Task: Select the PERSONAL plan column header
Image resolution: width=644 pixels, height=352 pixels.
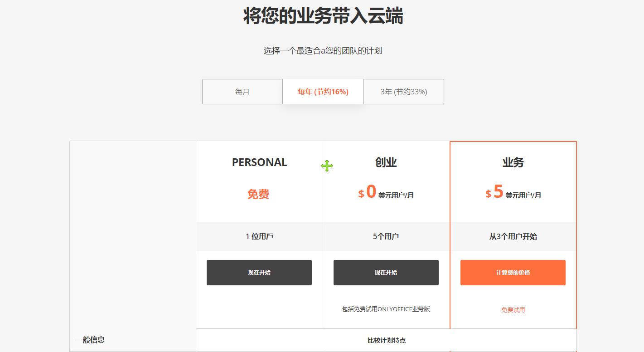Action: [x=259, y=162]
